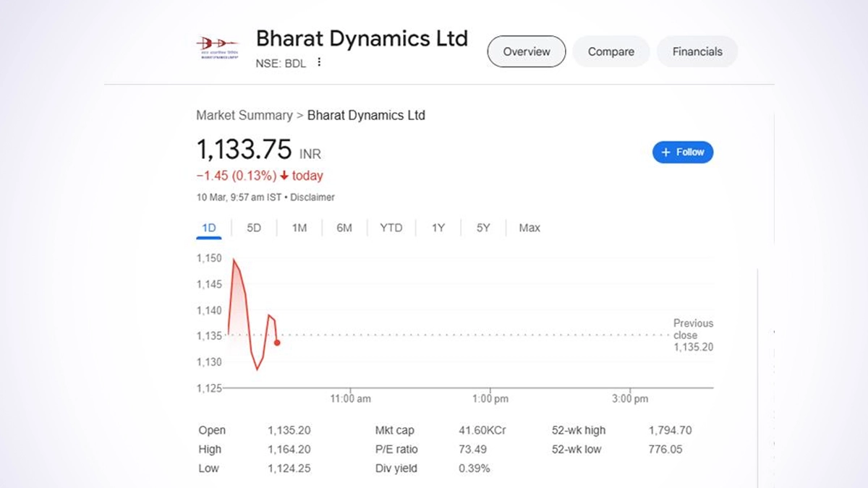Screen dimensions: 868x488
Task: Switch to the 5Y chart range
Action: [x=483, y=228]
